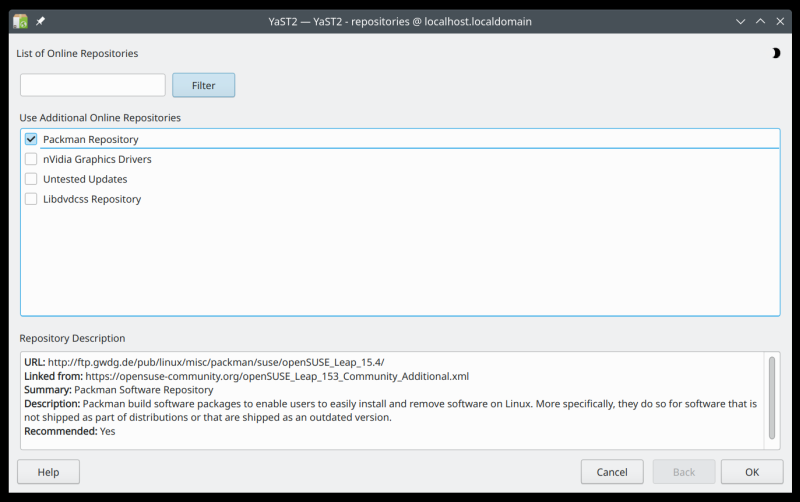Image resolution: width=800 pixels, height=502 pixels.
Task: Open Help for this dialog
Action: coord(48,472)
